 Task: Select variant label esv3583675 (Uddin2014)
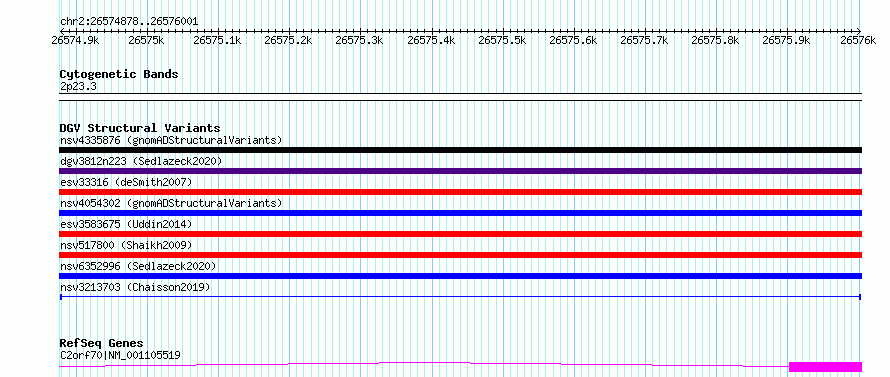126,224
